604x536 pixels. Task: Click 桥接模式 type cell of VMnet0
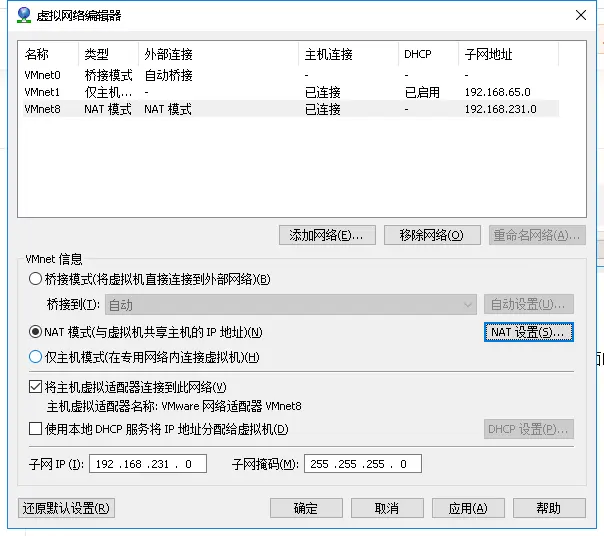108,75
